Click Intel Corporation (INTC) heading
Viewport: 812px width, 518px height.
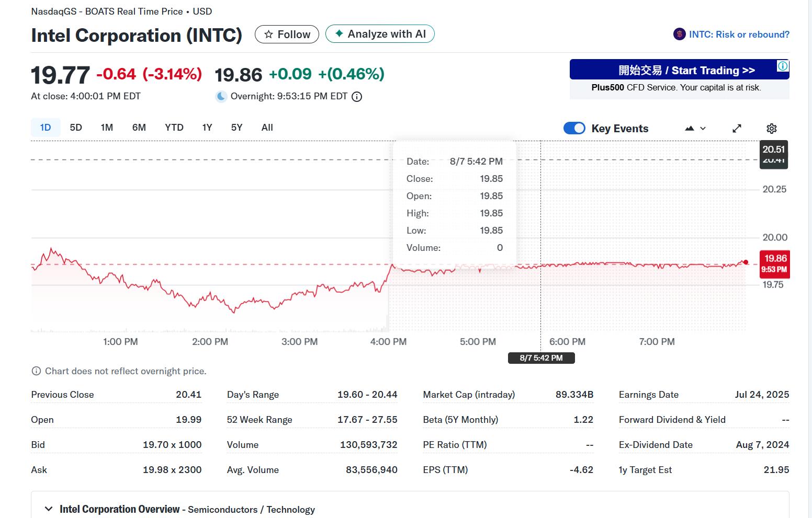pos(137,35)
